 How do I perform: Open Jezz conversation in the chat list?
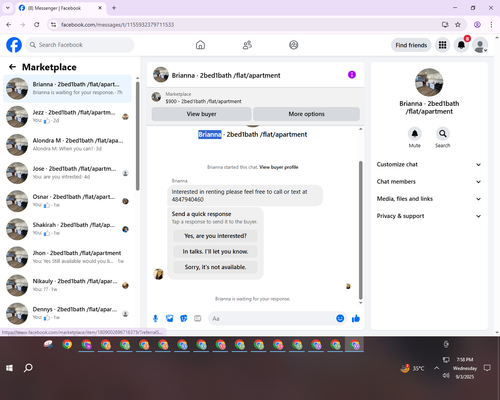(67, 117)
